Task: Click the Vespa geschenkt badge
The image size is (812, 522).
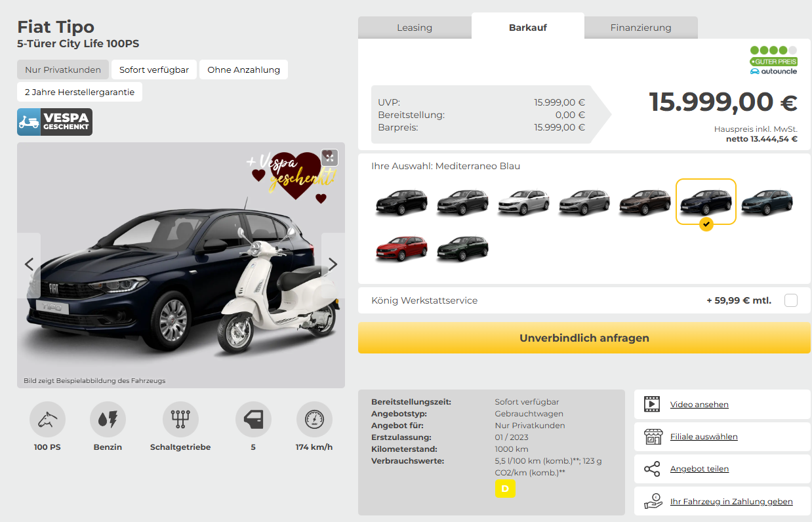Action: [54, 122]
